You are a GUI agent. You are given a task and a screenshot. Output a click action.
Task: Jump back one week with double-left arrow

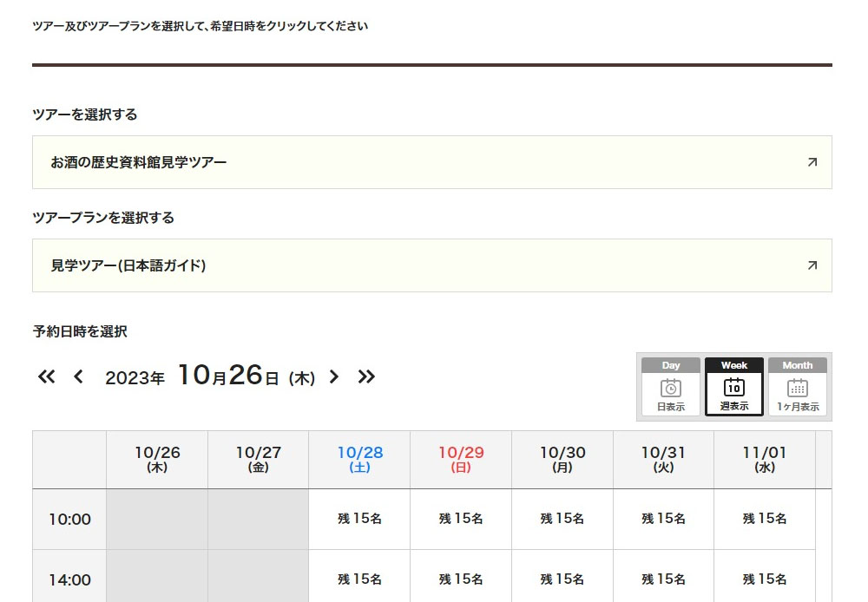point(47,376)
